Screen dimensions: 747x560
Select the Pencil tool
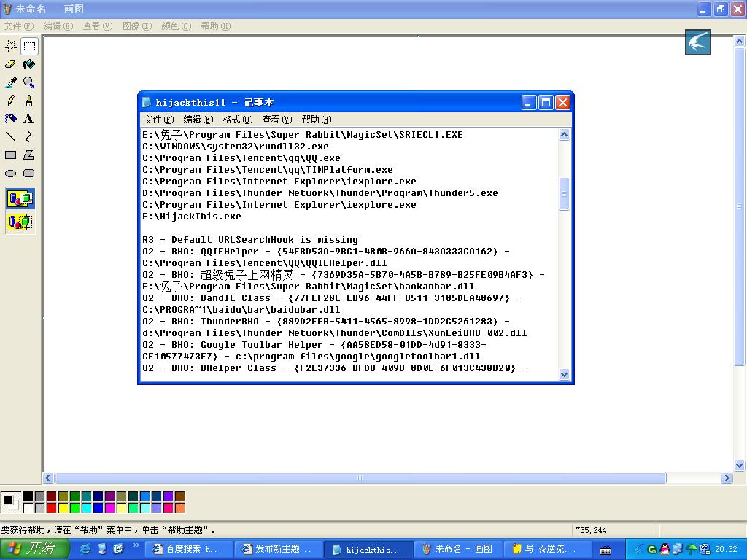click(x=11, y=101)
